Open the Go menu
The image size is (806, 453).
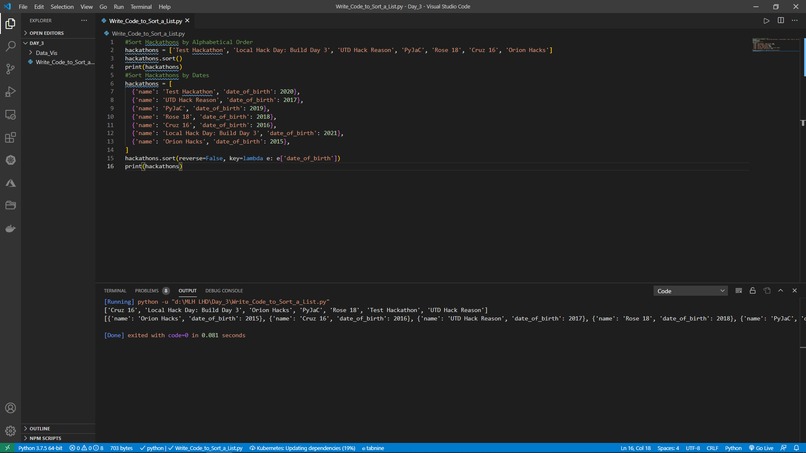[x=103, y=7]
